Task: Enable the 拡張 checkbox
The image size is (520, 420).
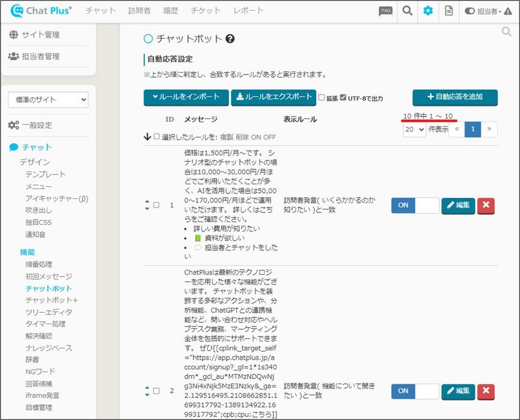Action: point(322,98)
